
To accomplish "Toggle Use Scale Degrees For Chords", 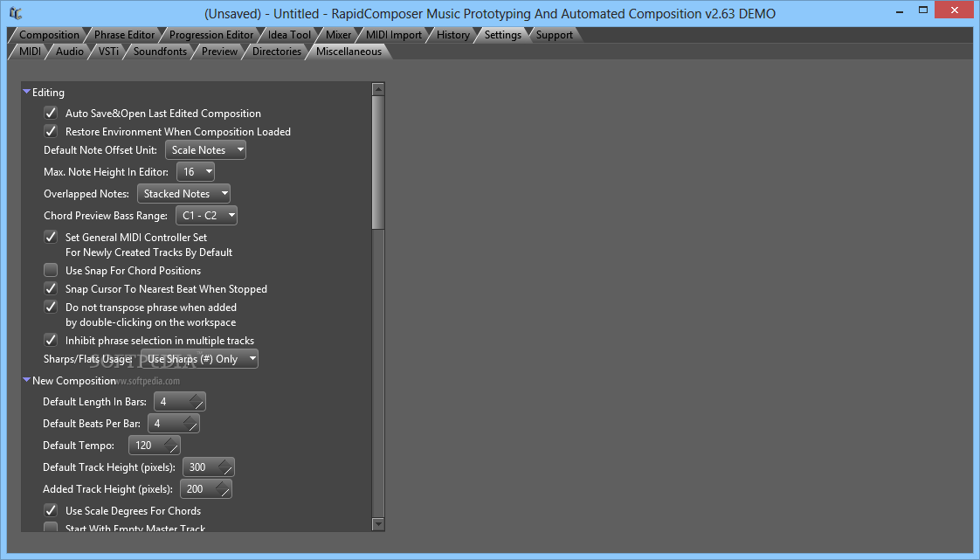I will (x=51, y=510).
